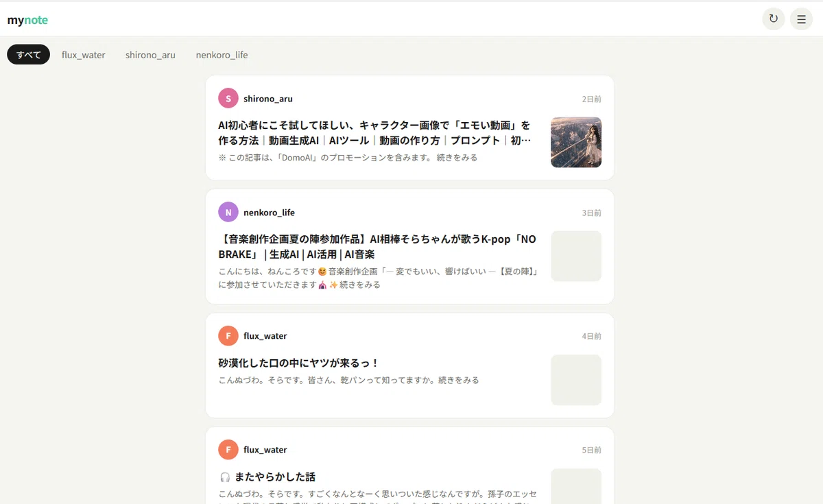
Task: Click the placeholder thumbnail on the またやらかした話 post
Action: [x=576, y=486]
